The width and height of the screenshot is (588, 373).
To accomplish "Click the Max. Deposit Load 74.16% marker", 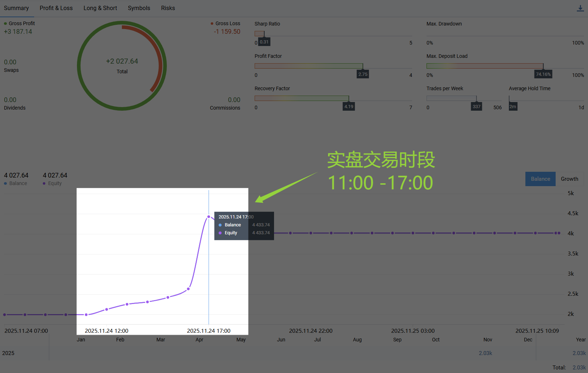I will pyautogui.click(x=543, y=74).
